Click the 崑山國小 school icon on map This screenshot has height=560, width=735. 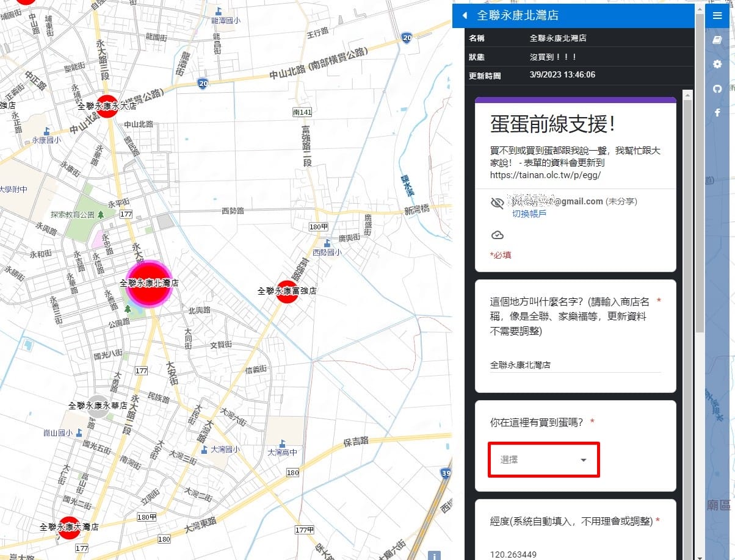(79, 433)
